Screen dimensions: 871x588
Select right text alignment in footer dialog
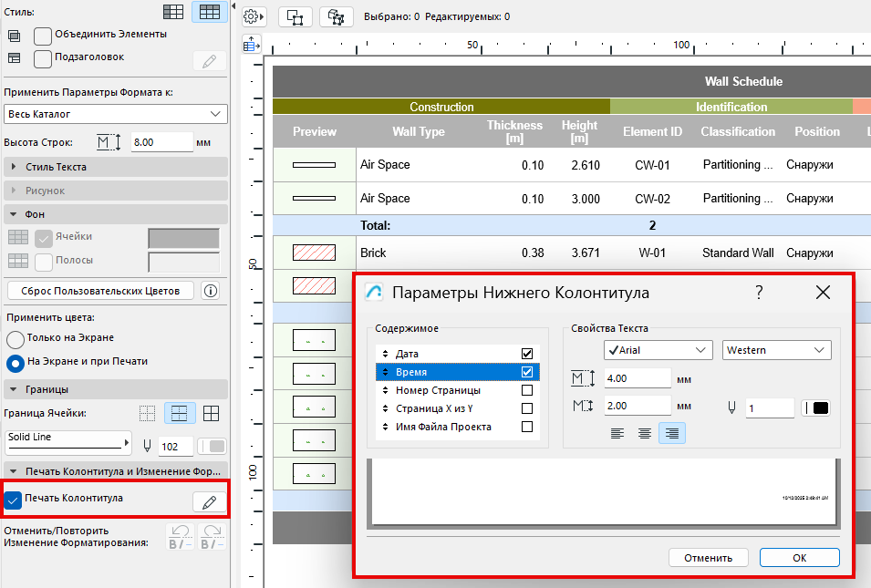tap(672, 433)
